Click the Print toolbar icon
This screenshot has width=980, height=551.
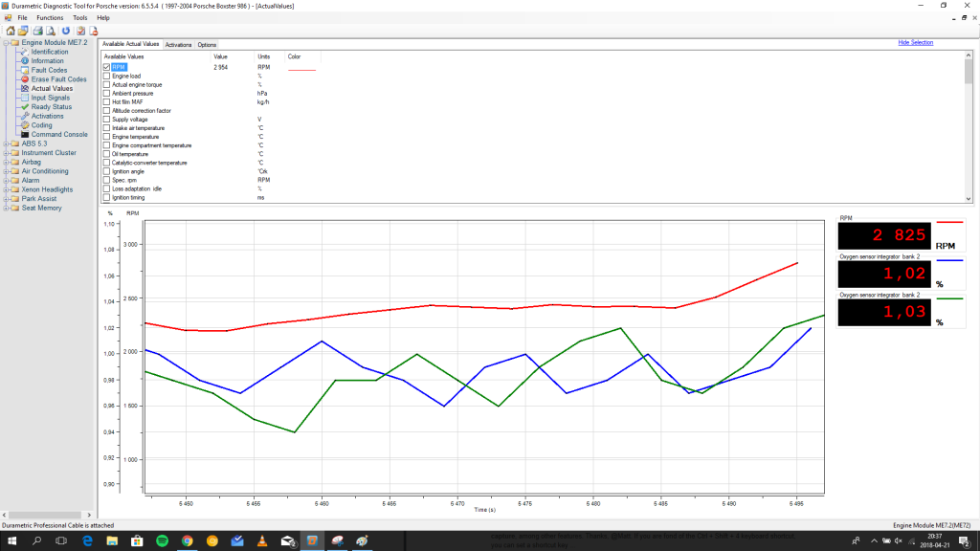(36, 31)
